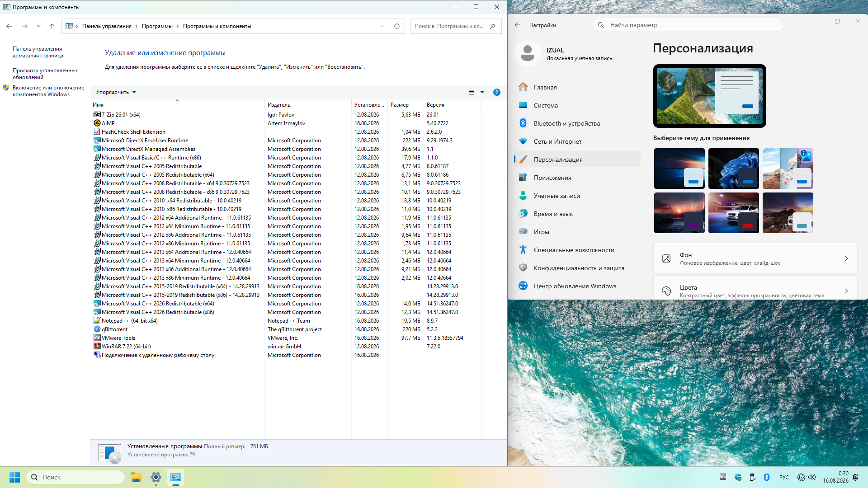This screenshot has width=868, height=488.
Task: Click the Settings gear on the taskbar
Action: pyautogui.click(x=156, y=477)
